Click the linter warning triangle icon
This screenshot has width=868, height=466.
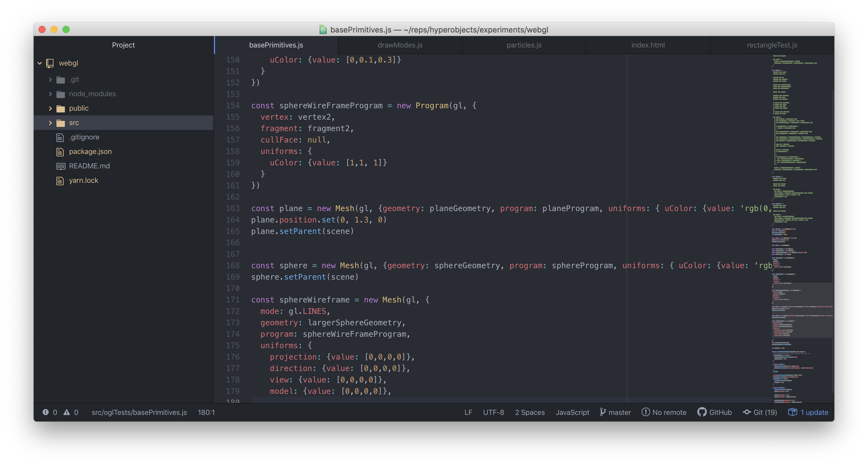[x=67, y=412]
